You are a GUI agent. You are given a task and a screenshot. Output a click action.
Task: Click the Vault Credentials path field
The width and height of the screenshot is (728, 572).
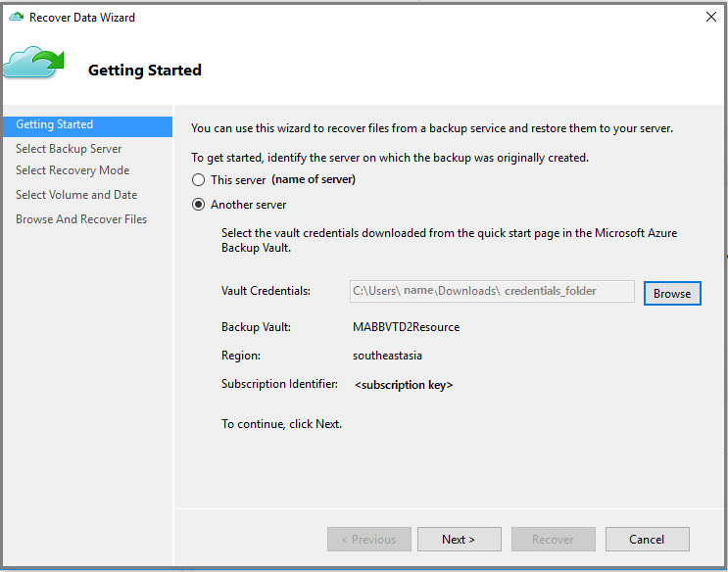492,291
